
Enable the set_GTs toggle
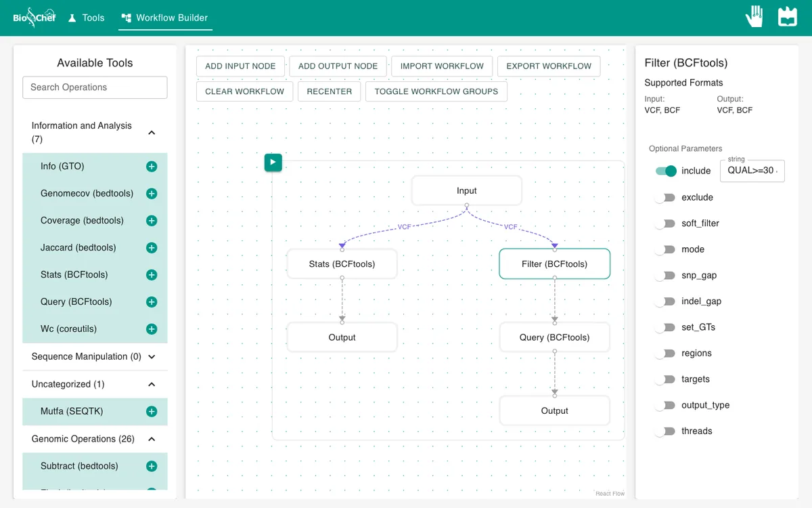point(666,327)
